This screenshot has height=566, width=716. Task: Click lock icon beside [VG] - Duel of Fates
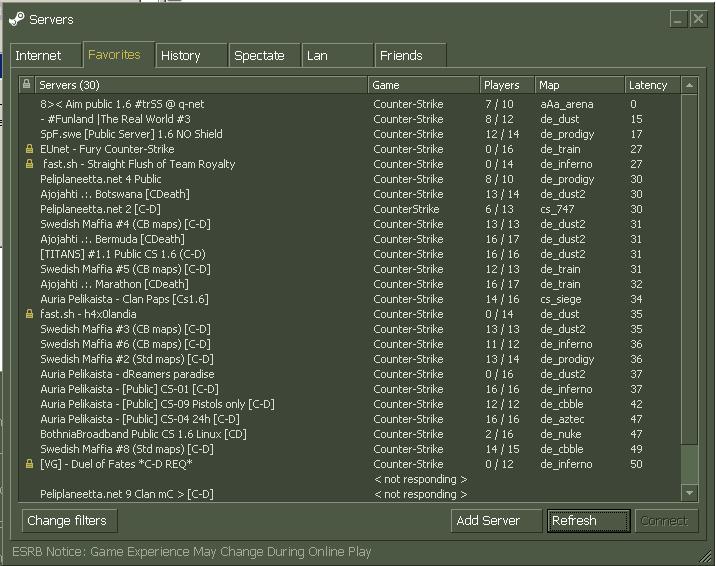[x=29, y=464]
